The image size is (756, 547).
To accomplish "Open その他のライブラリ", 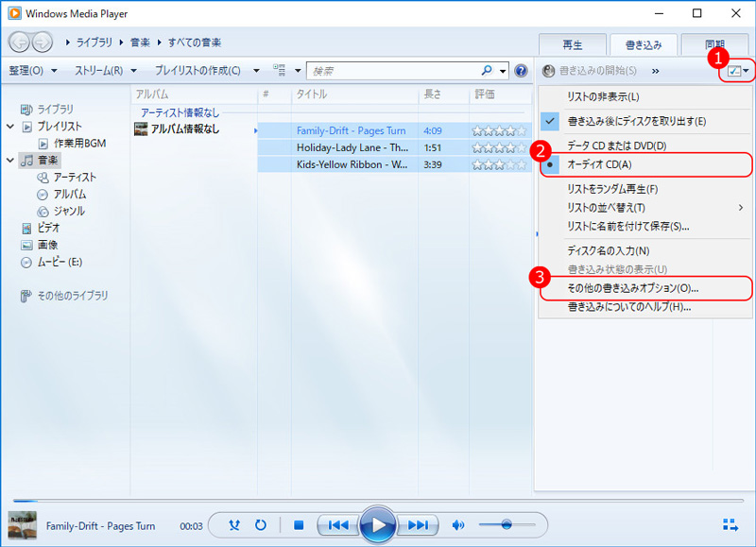I will (64, 296).
